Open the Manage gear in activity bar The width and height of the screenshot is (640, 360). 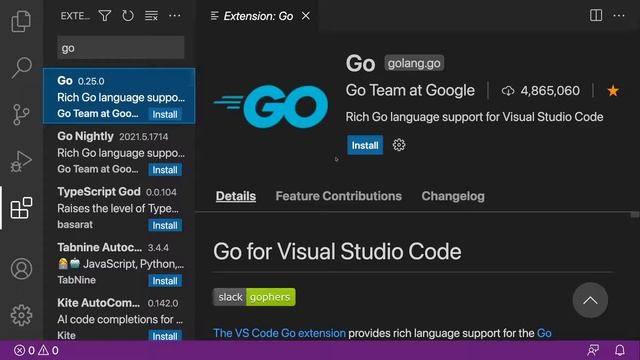point(21,315)
